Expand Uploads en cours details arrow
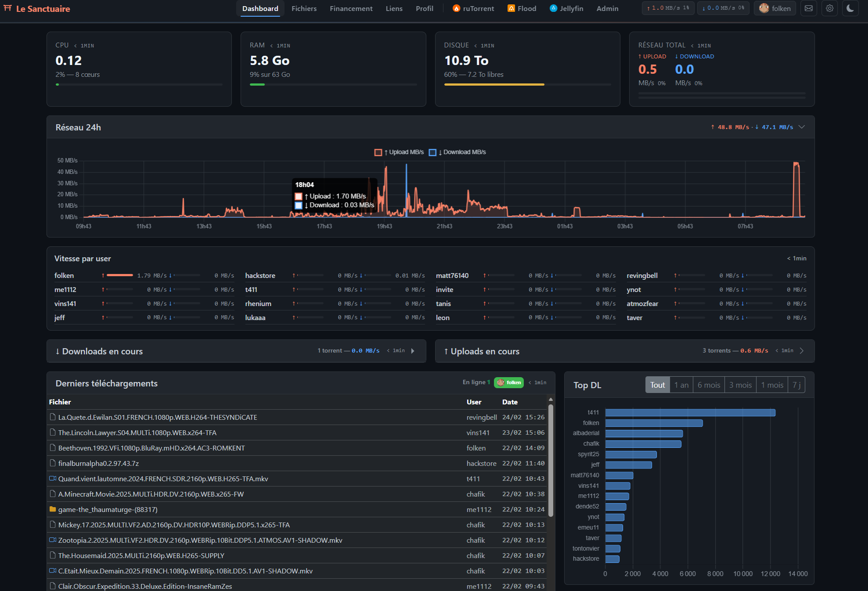 click(802, 350)
